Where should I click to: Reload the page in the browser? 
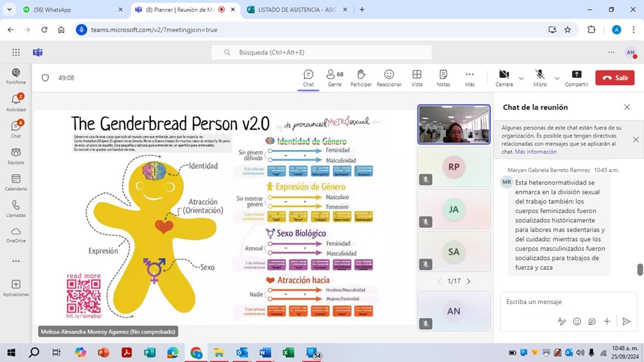44,29
